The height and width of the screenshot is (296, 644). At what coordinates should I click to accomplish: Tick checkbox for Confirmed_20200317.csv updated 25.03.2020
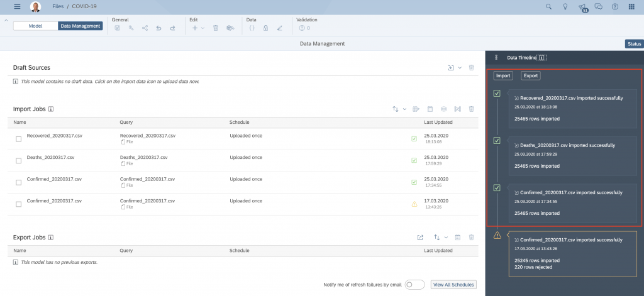click(18, 183)
